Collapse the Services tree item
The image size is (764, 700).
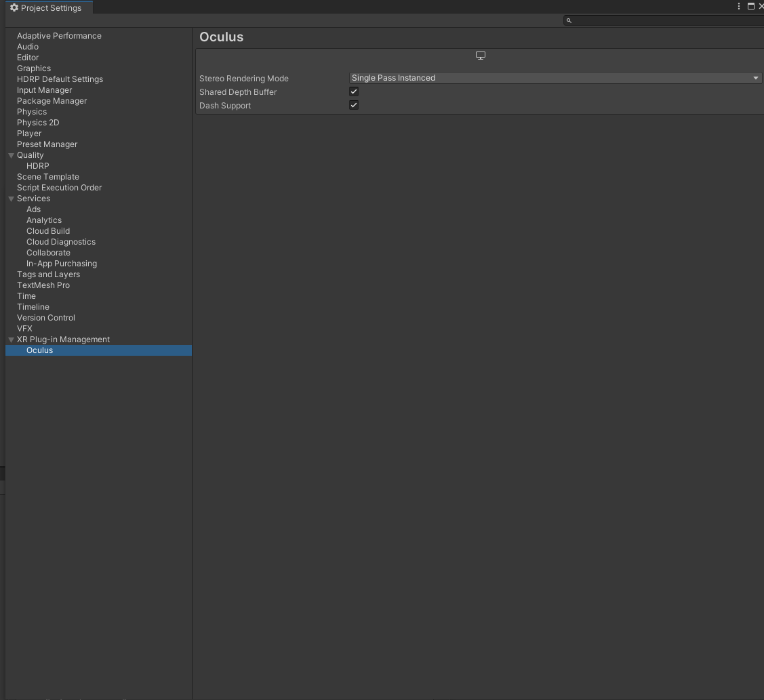tap(11, 198)
